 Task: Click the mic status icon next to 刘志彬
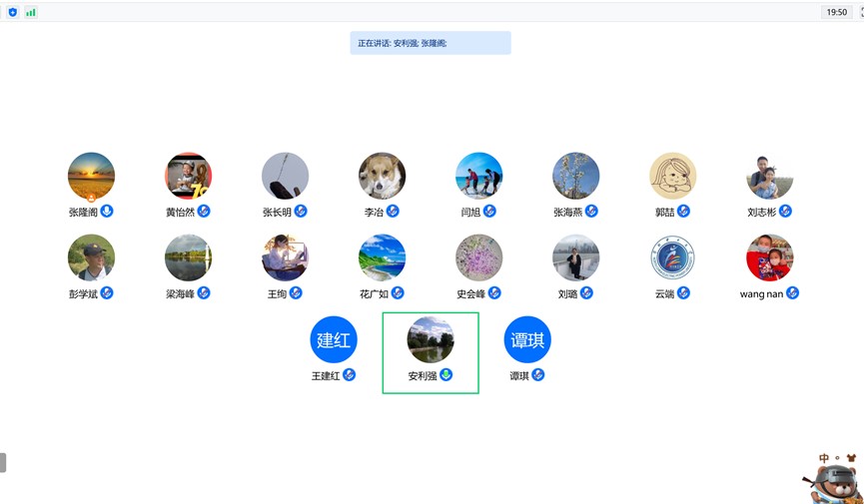click(786, 212)
